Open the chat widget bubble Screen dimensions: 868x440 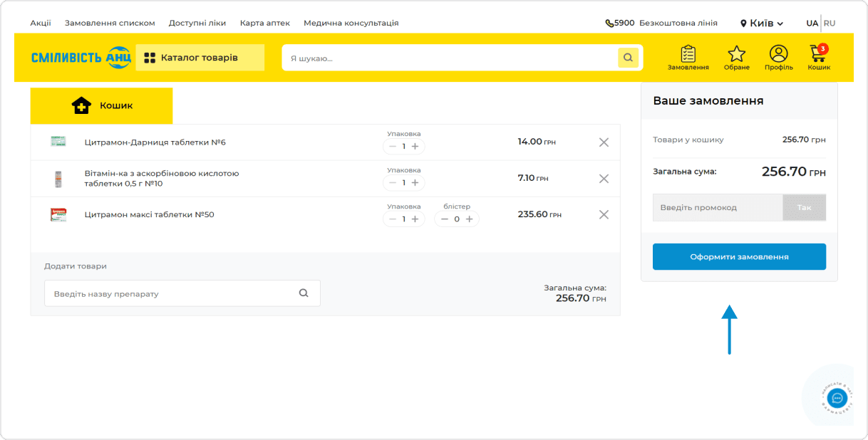[837, 398]
